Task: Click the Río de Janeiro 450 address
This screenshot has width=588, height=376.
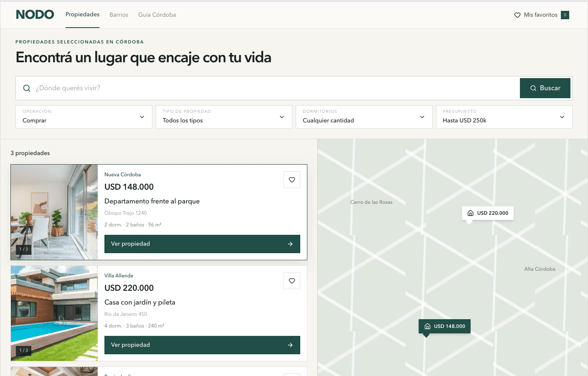Action: pyautogui.click(x=126, y=314)
